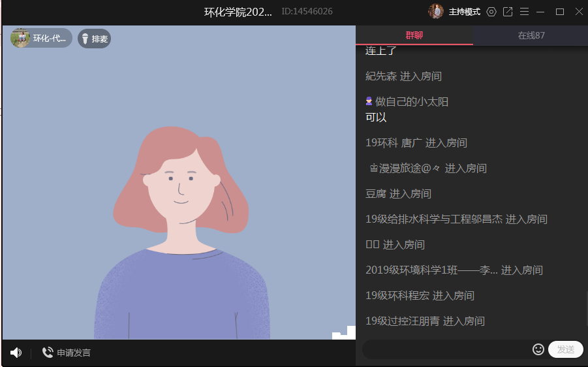Open the 环化-代... presenter profile badge
The image size is (588, 367).
41,39
